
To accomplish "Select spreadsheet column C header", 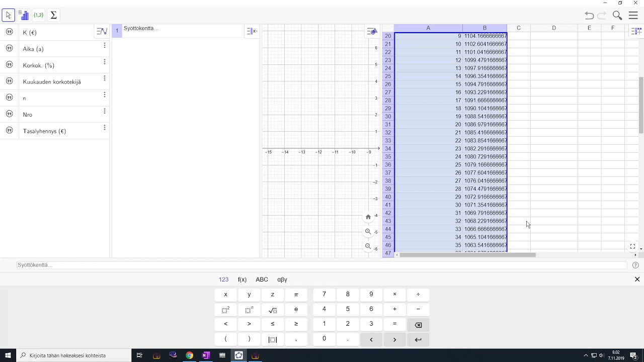I will coord(519,28).
